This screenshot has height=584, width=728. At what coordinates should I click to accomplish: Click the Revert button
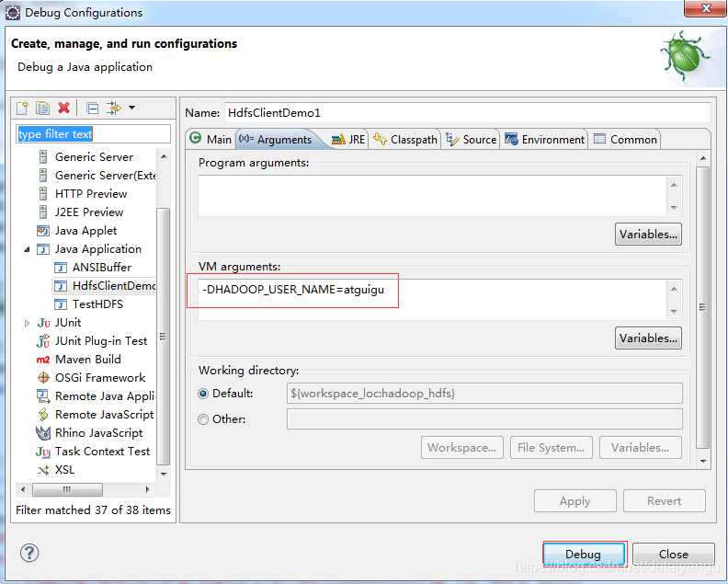click(664, 501)
